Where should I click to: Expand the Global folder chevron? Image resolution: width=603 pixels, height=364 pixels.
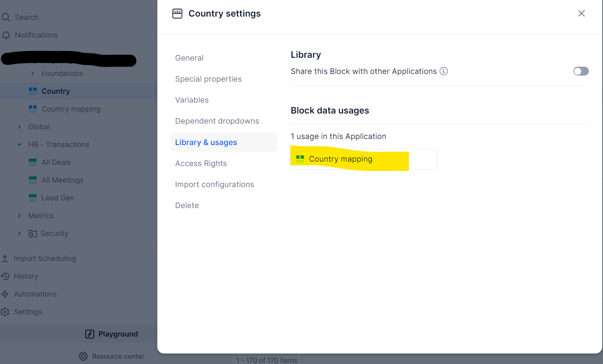pyautogui.click(x=19, y=127)
